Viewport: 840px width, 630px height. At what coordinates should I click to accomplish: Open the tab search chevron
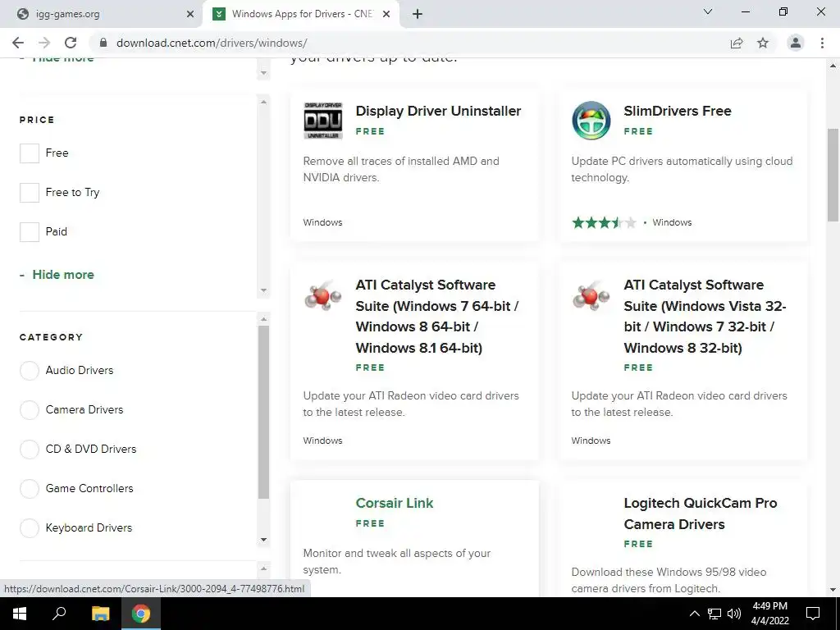[x=708, y=11]
